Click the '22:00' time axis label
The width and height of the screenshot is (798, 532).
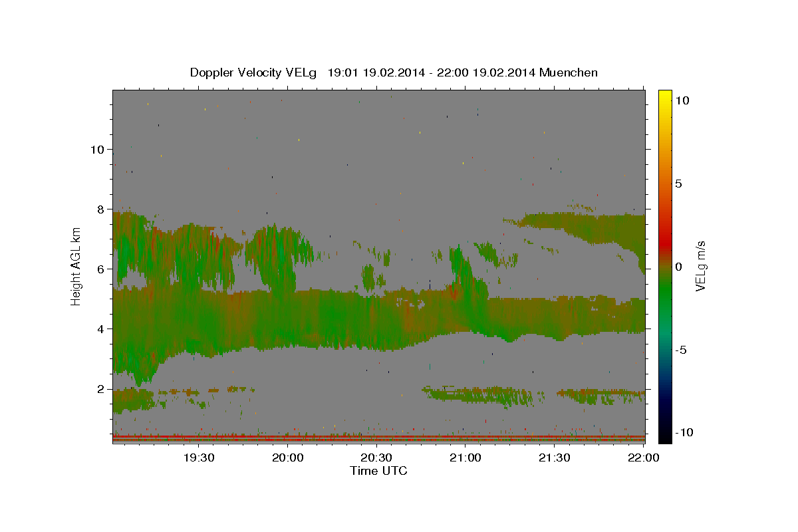coord(644,458)
